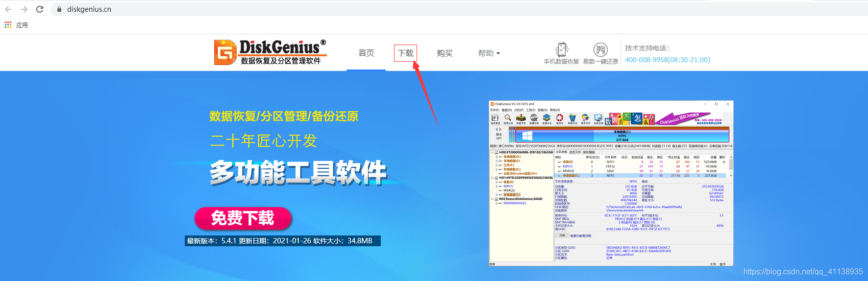
Task: Expand the 帮助 dropdown menu
Action: pos(489,53)
